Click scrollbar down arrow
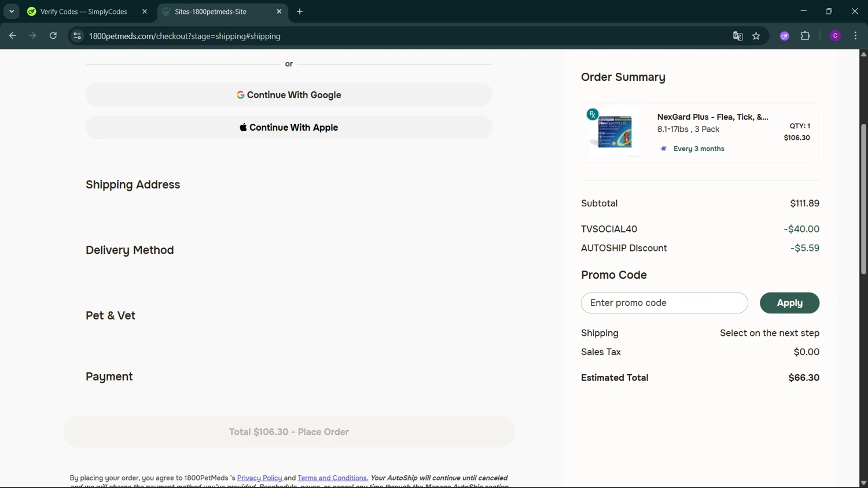This screenshot has width=868, height=488. [x=863, y=483]
